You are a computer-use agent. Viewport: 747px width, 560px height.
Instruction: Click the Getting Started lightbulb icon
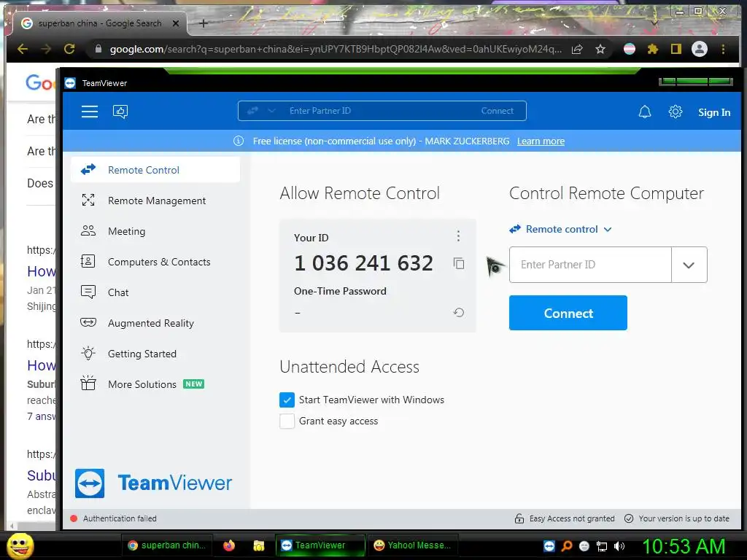(x=88, y=353)
